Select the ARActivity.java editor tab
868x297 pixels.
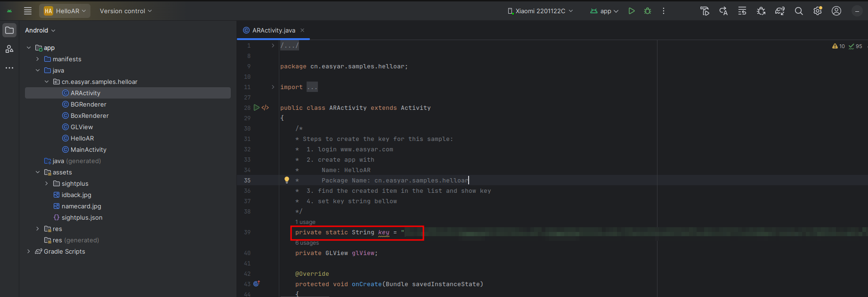tap(273, 30)
